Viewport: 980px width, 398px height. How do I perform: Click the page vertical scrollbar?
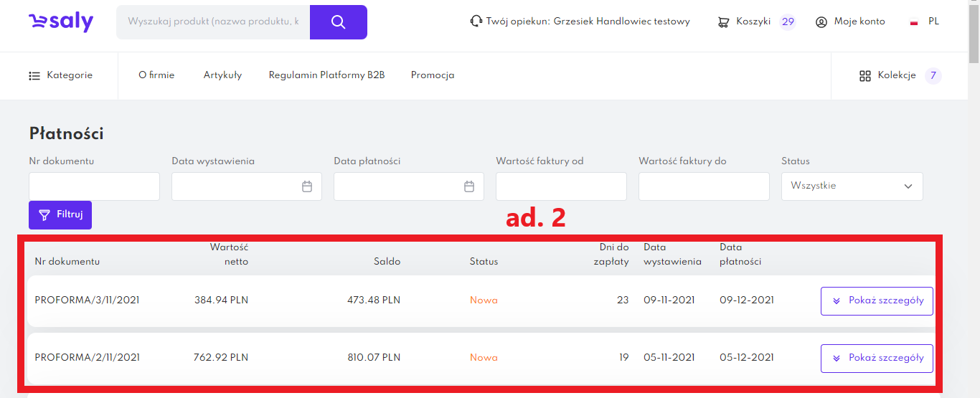(974, 215)
